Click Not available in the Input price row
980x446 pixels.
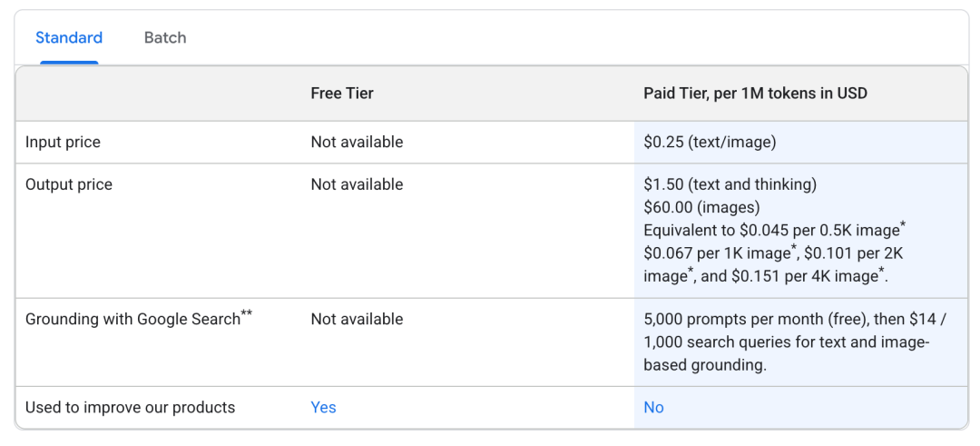tap(357, 143)
